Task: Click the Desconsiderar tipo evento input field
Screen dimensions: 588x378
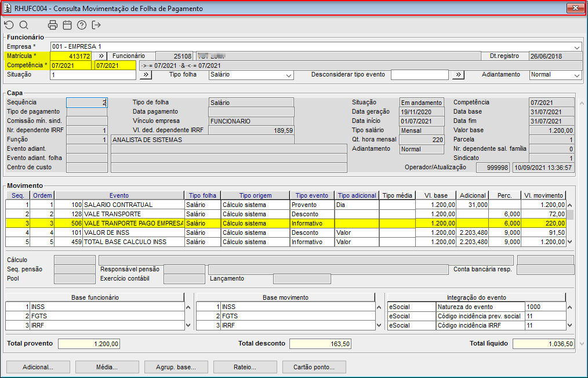Action: [x=419, y=75]
